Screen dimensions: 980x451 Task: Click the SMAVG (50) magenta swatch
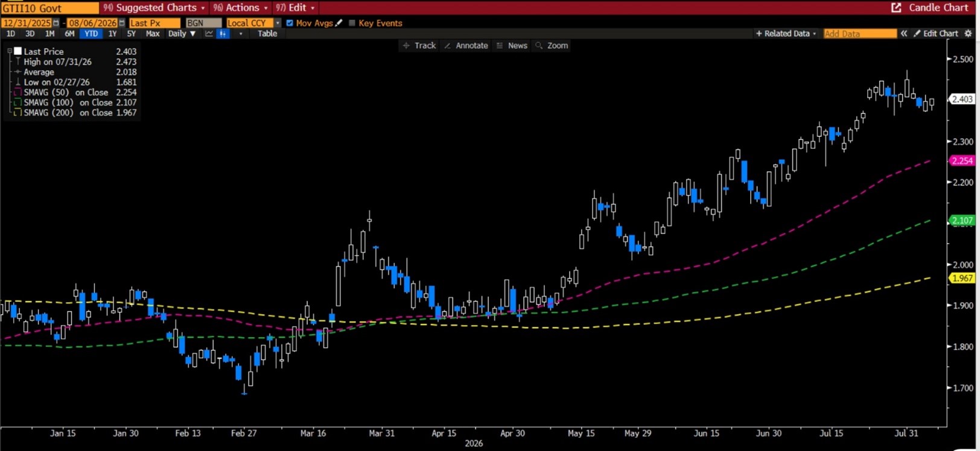click(x=17, y=92)
